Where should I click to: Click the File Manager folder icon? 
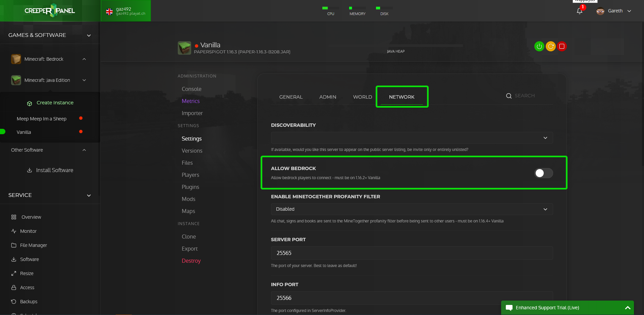[x=14, y=245]
